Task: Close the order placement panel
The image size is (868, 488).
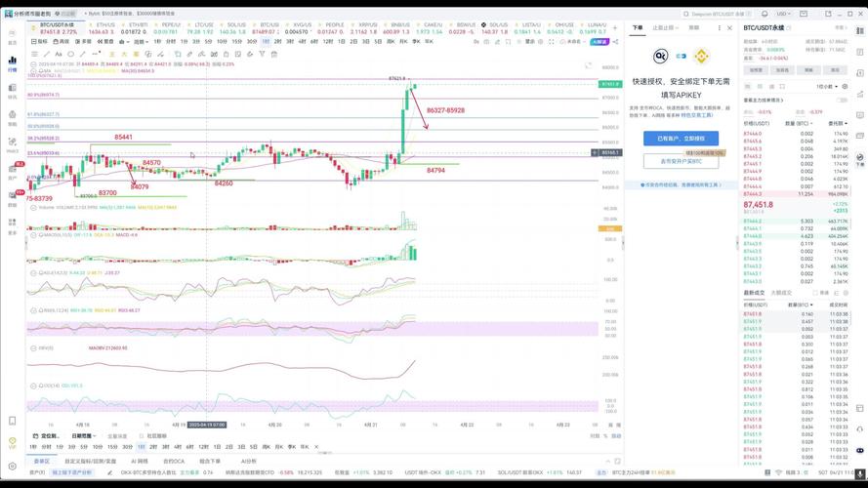Action: point(729,28)
